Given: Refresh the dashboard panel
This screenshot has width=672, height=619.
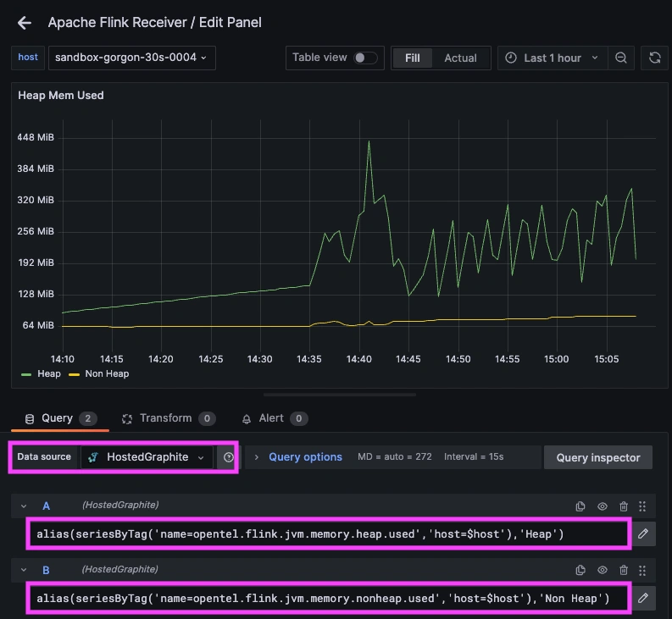Looking at the screenshot, I should point(654,58).
